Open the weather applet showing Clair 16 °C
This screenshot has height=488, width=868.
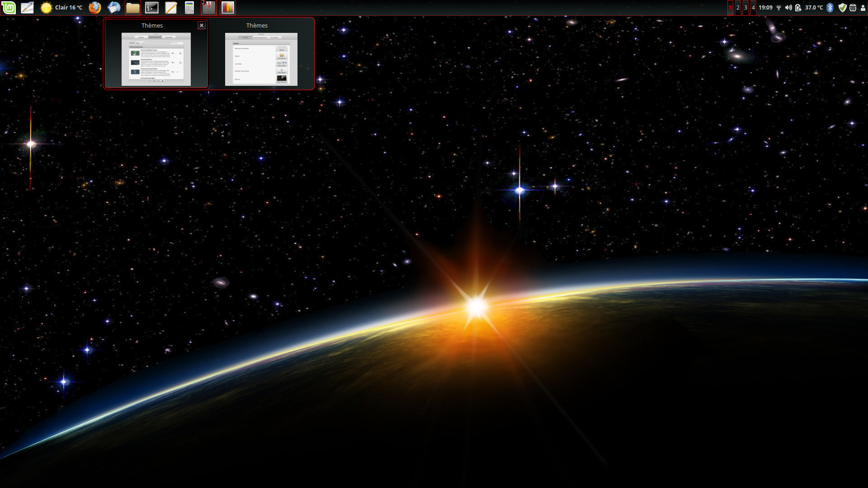61,7
